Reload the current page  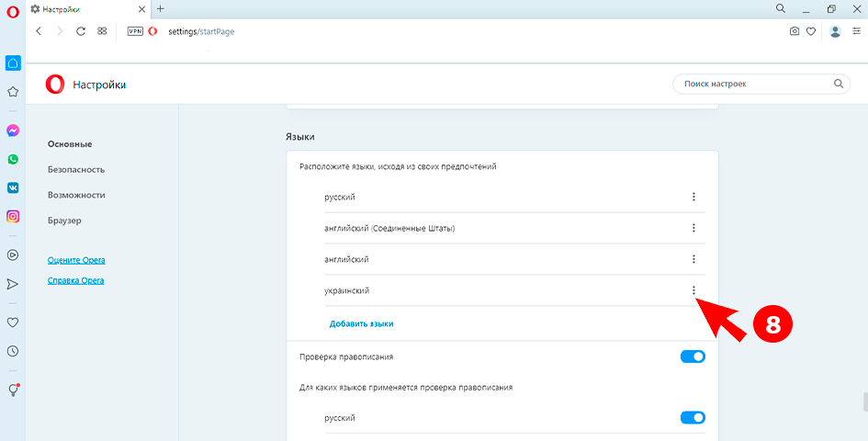point(81,31)
